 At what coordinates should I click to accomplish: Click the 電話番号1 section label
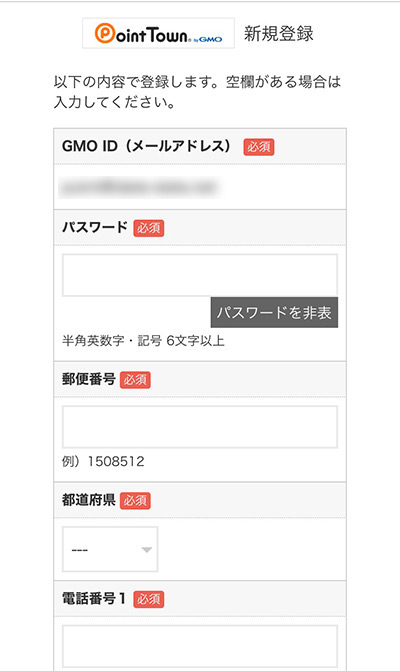coord(94,599)
